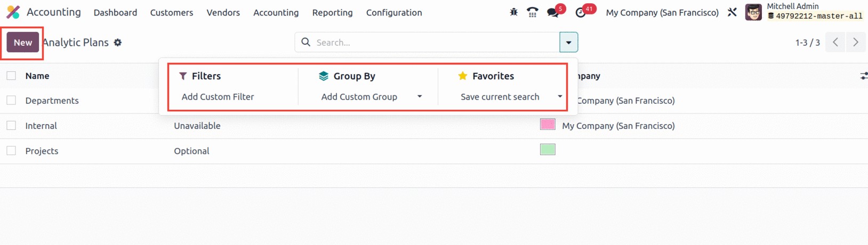Screen dimensions: 868x245
Task: Expand Save current search arrow
Action: (560, 96)
